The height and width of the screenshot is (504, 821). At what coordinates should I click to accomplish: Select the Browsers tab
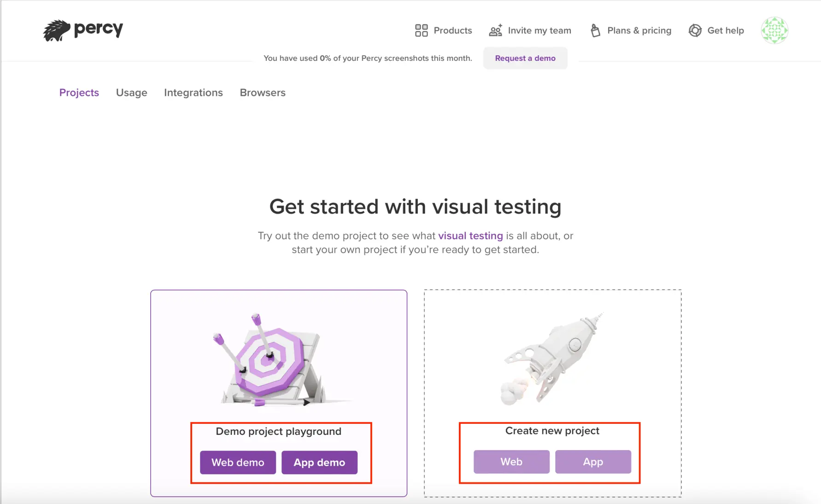[263, 93]
